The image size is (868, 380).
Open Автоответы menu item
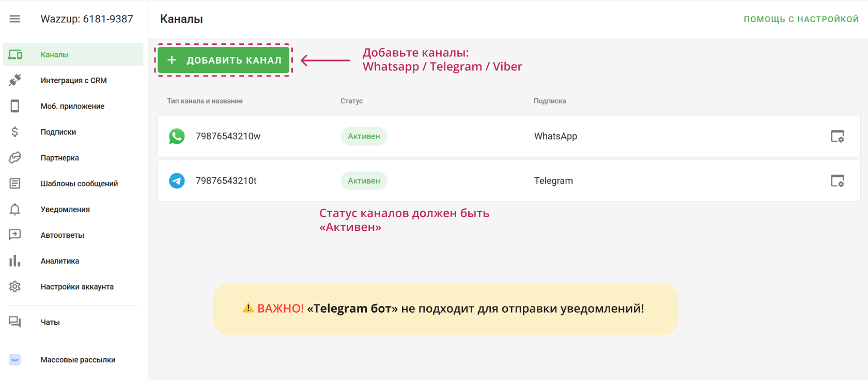pyautogui.click(x=73, y=235)
